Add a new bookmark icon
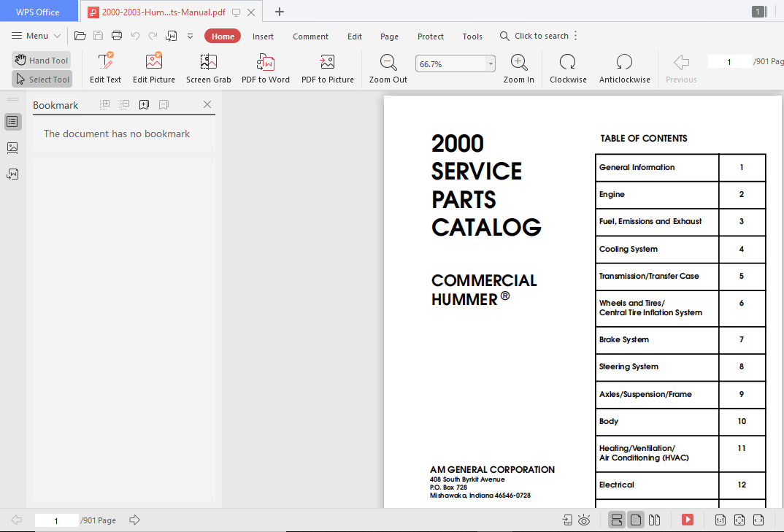The image size is (784, 532). [x=144, y=104]
